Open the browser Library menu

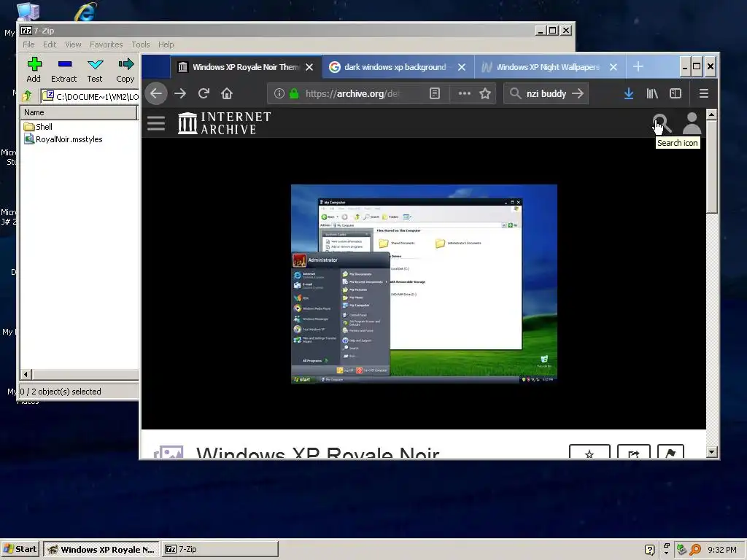click(652, 93)
